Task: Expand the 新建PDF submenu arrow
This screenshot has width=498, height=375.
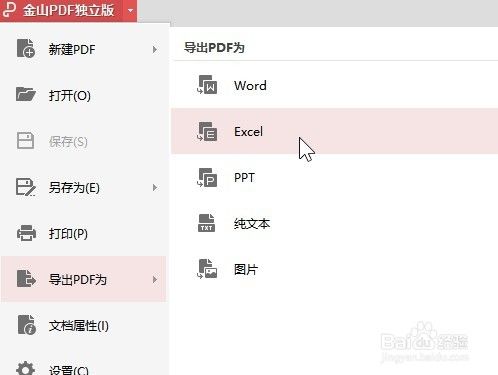Action: pos(155,50)
